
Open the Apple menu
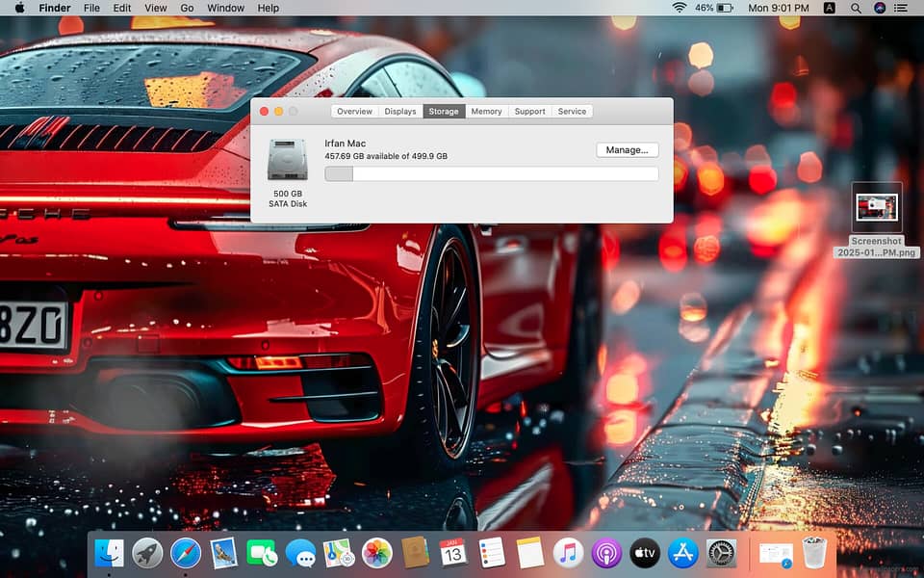click(x=19, y=8)
